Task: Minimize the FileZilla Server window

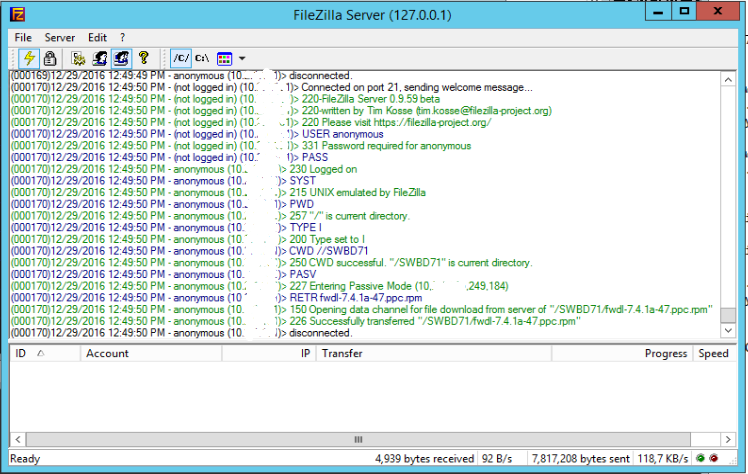Action: tap(658, 11)
